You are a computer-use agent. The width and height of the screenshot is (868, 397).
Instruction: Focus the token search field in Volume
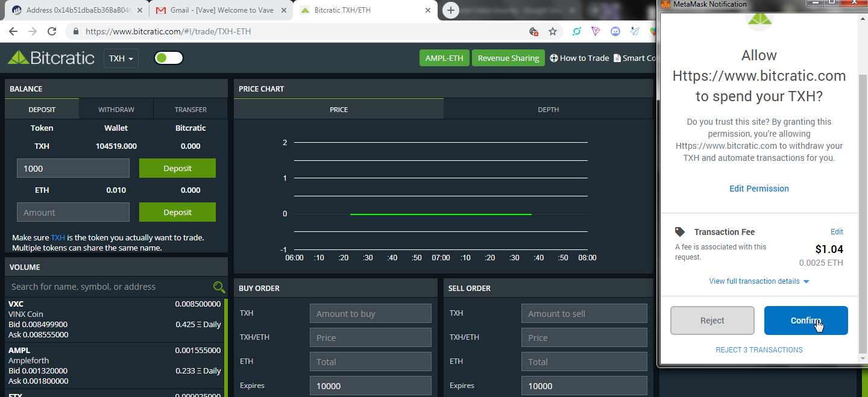[108, 287]
